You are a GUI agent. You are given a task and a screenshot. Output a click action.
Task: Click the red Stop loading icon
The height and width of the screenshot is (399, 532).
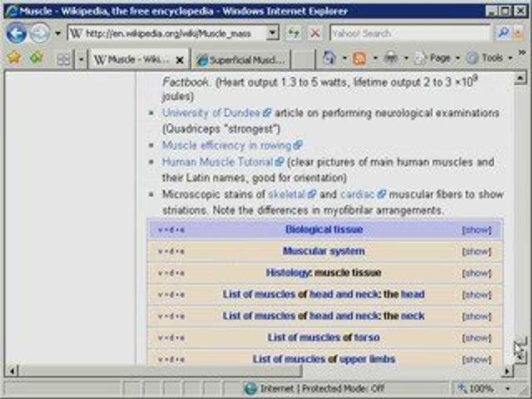(315, 33)
